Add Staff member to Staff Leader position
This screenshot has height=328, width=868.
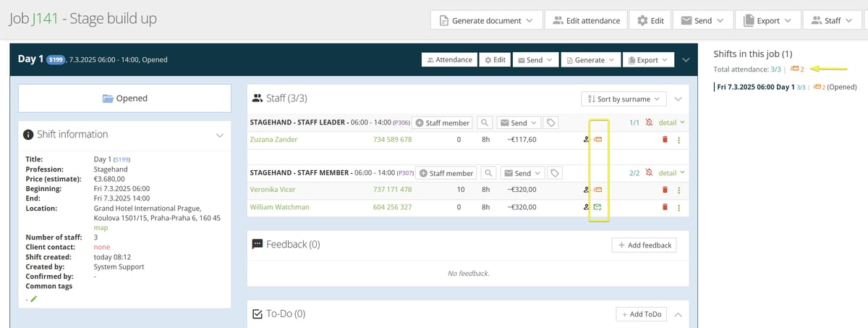tap(443, 123)
